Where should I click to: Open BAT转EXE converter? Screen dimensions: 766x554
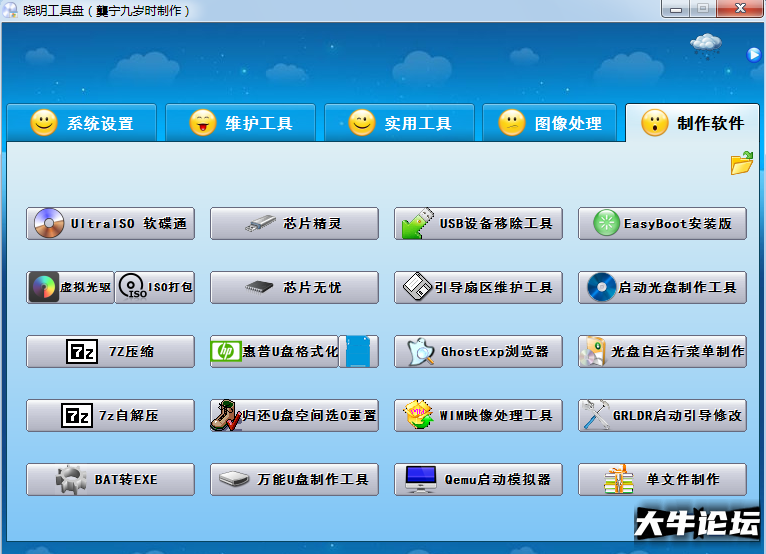tap(110, 479)
